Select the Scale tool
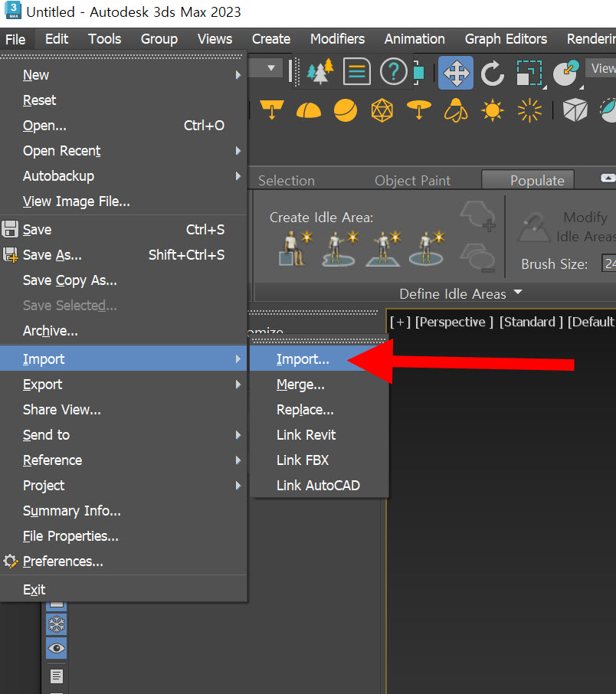The image size is (616, 694). tap(529, 73)
